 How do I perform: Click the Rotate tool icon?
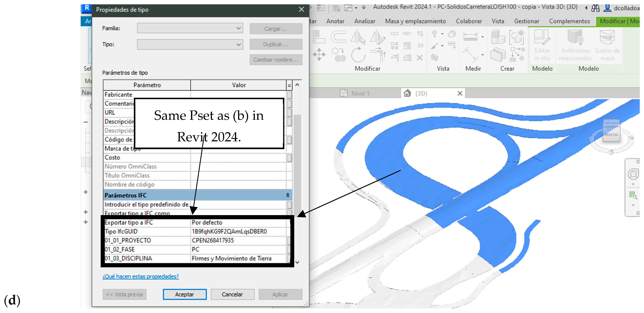pos(358,55)
